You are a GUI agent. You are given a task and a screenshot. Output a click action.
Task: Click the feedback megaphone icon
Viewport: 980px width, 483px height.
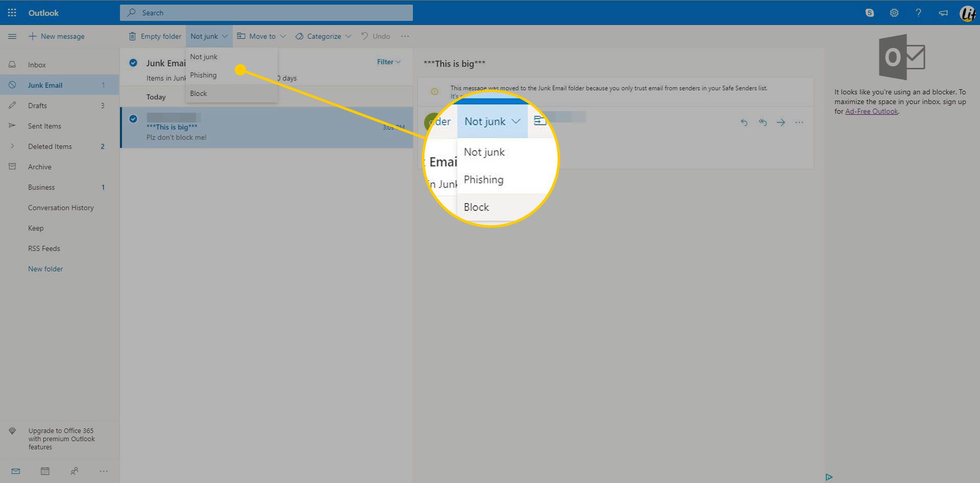[943, 13]
